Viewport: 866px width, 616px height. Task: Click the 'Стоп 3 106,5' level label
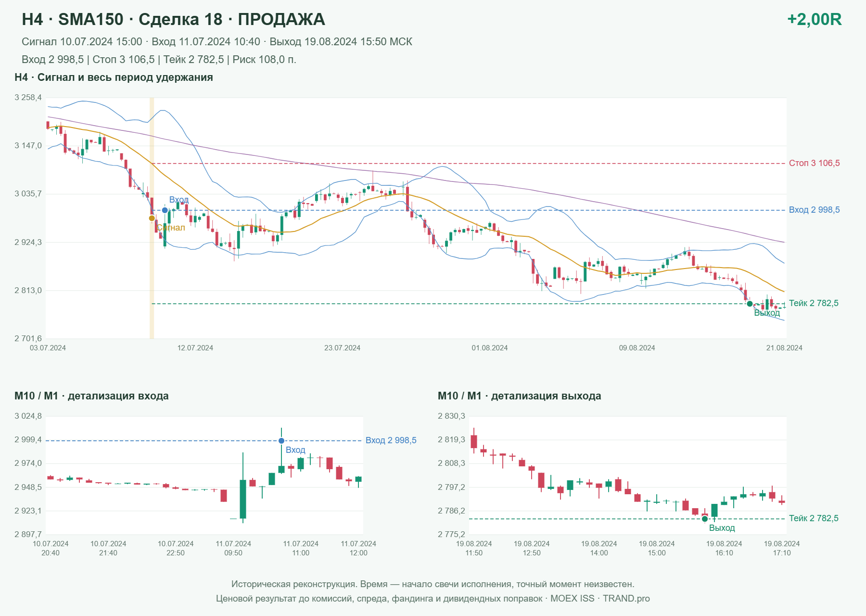pyautogui.click(x=814, y=163)
